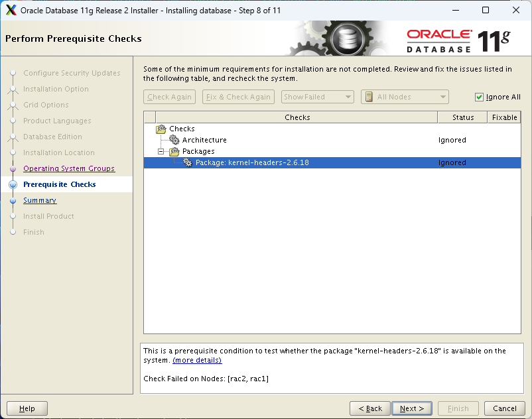Screen dimensions: 532x419
Task: Select the Architecture check row
Action: click(332, 140)
